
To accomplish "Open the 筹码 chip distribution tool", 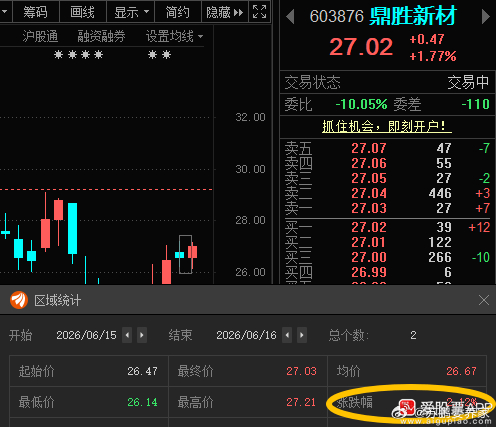I will point(35,12).
